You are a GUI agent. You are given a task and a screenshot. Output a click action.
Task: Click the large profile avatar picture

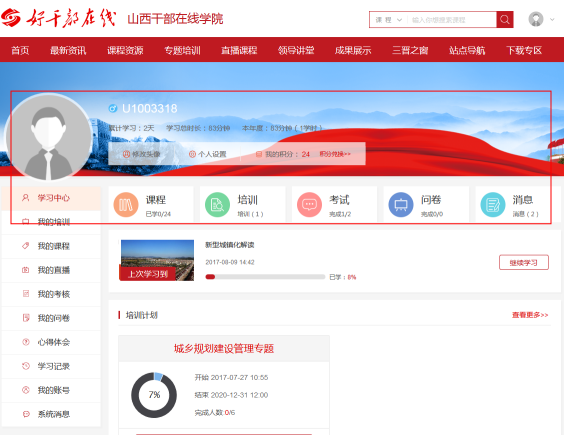pos(49,137)
